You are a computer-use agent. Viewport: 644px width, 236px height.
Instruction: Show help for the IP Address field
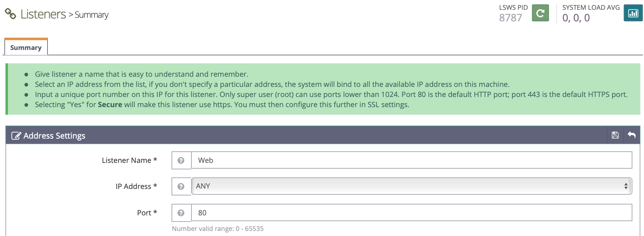pos(181,186)
